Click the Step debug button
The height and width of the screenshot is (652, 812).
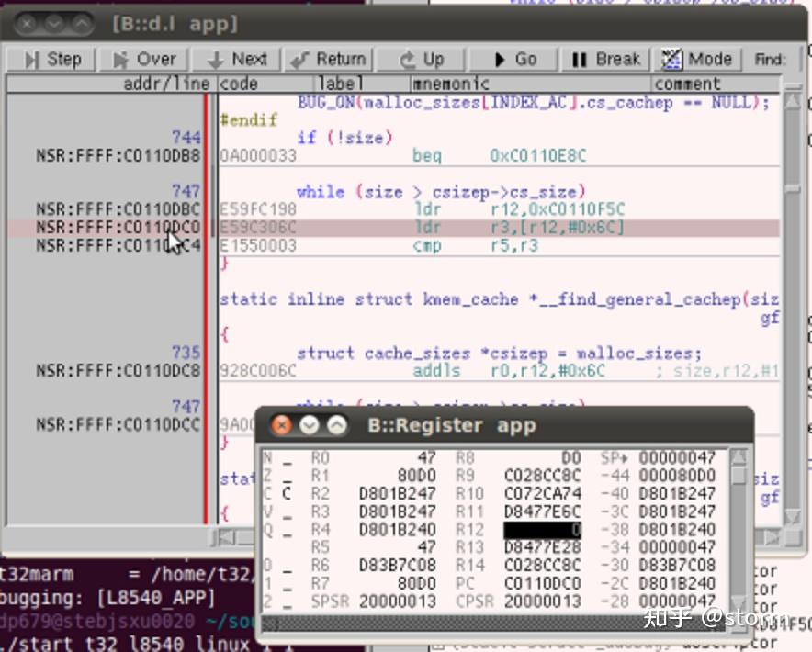click(x=51, y=59)
